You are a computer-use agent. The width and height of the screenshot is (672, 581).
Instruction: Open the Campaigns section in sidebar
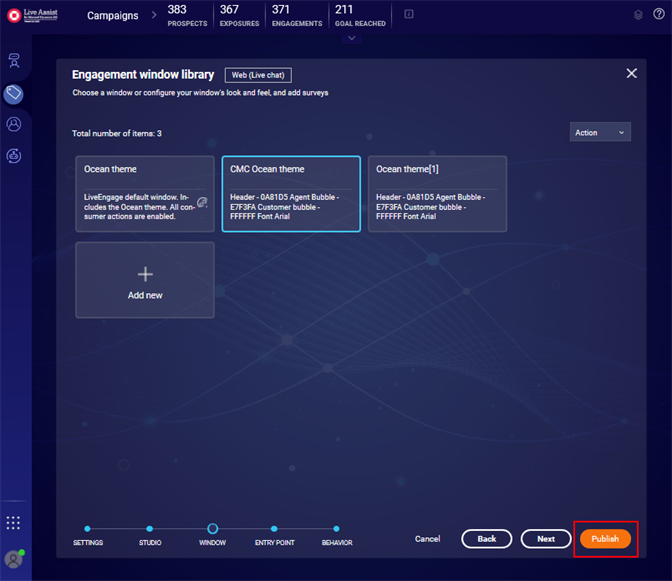pos(14,93)
